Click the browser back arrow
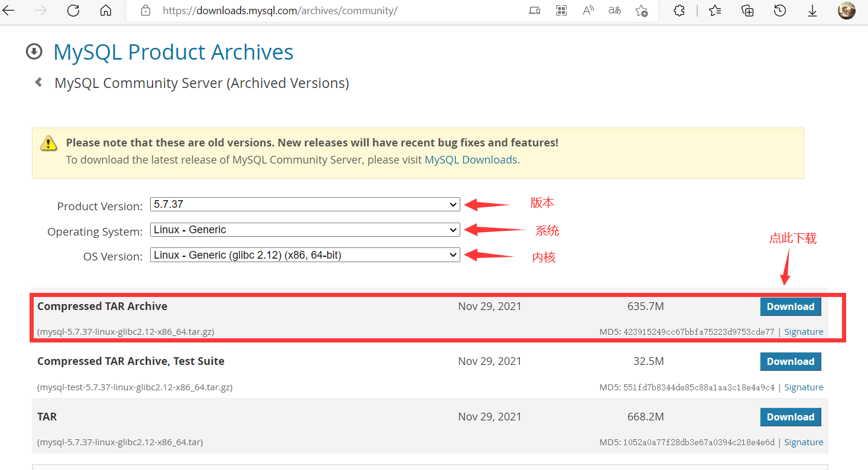Screen dimensions: 868x470 9,11
